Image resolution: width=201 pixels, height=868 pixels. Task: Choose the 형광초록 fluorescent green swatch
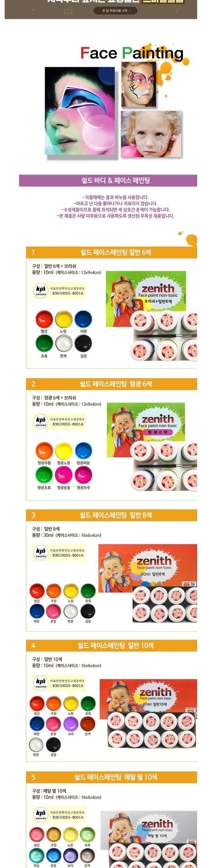tap(44, 475)
